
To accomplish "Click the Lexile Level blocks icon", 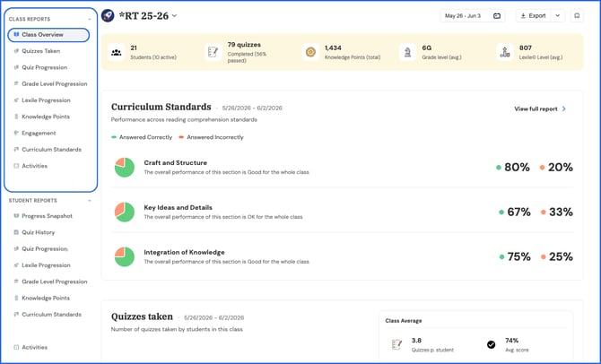I will (x=505, y=53).
